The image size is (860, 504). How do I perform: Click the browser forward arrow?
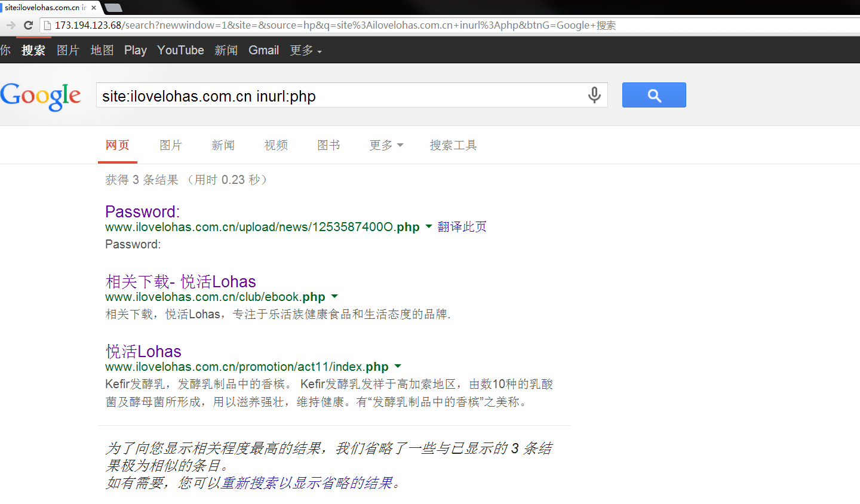10,25
